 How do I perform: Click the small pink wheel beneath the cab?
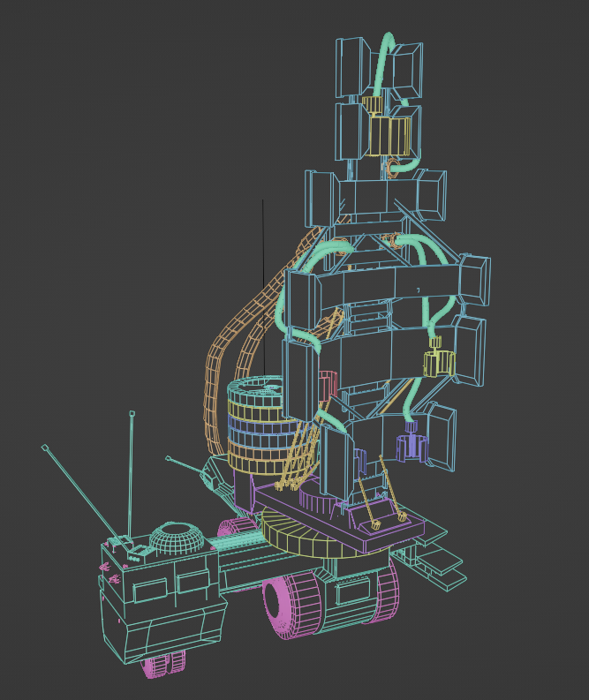163,665
